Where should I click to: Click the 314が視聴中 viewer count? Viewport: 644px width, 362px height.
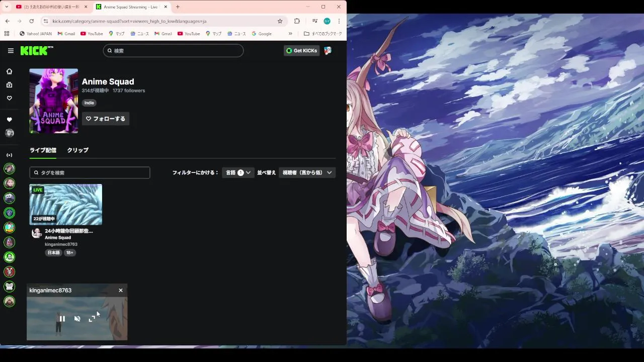pos(96,90)
